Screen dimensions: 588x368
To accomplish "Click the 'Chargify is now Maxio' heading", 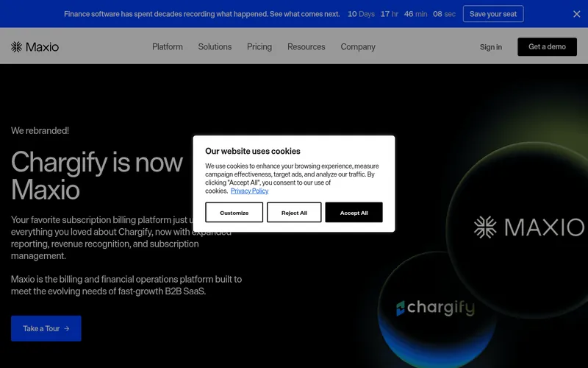I will point(97,176).
